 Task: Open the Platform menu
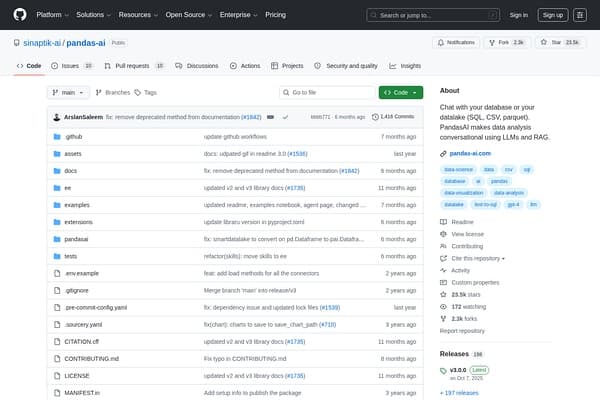tap(52, 15)
